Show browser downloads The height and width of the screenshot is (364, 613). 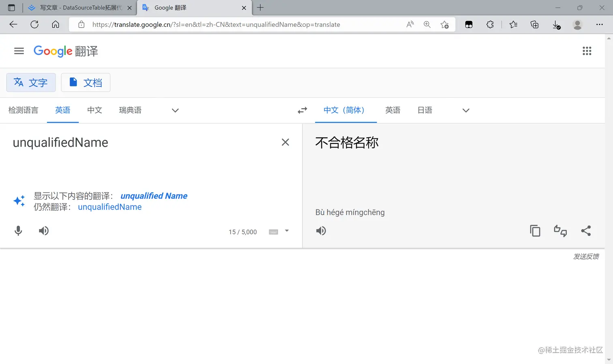click(556, 25)
